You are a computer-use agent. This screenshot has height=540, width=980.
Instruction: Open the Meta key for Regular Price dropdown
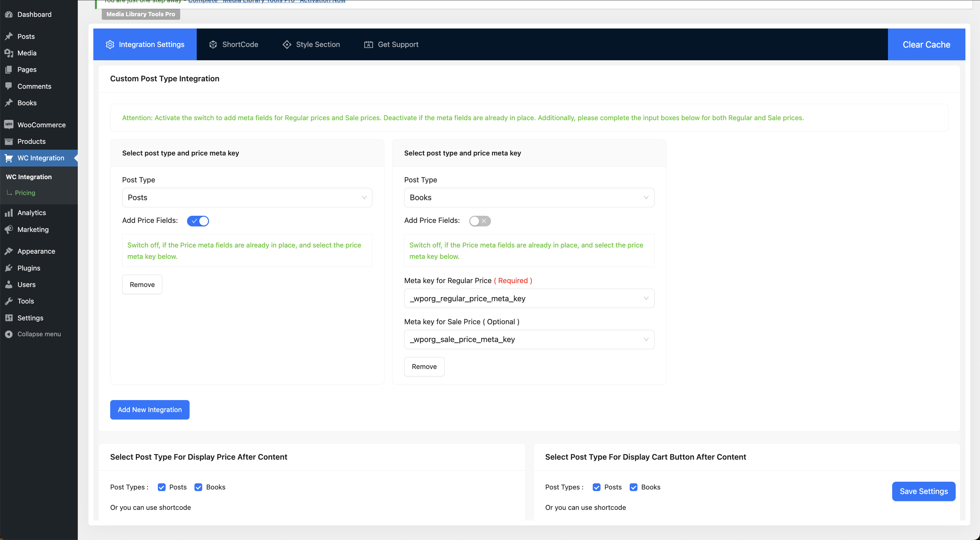(x=529, y=299)
